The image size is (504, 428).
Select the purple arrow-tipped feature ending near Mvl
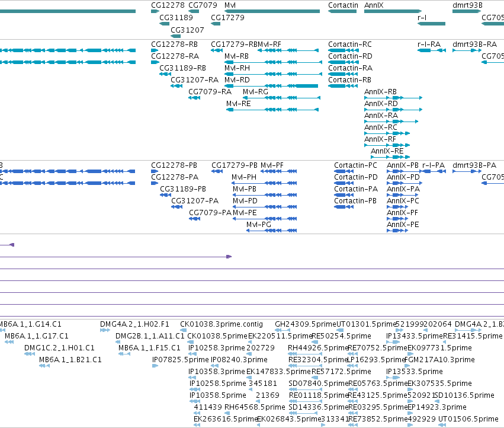(x=115, y=257)
